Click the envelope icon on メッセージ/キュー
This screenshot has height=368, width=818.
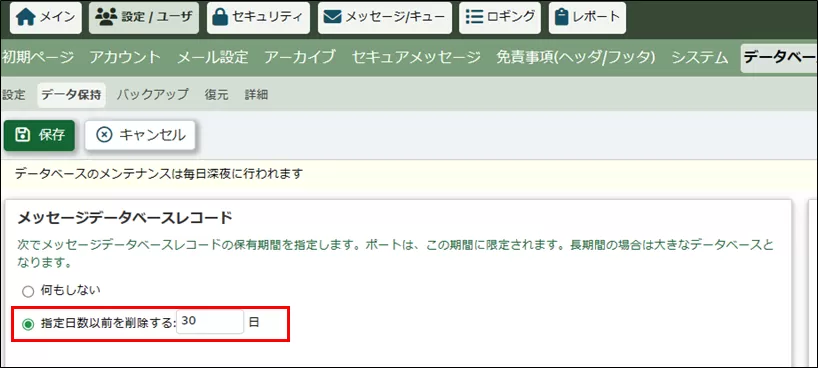click(x=332, y=17)
